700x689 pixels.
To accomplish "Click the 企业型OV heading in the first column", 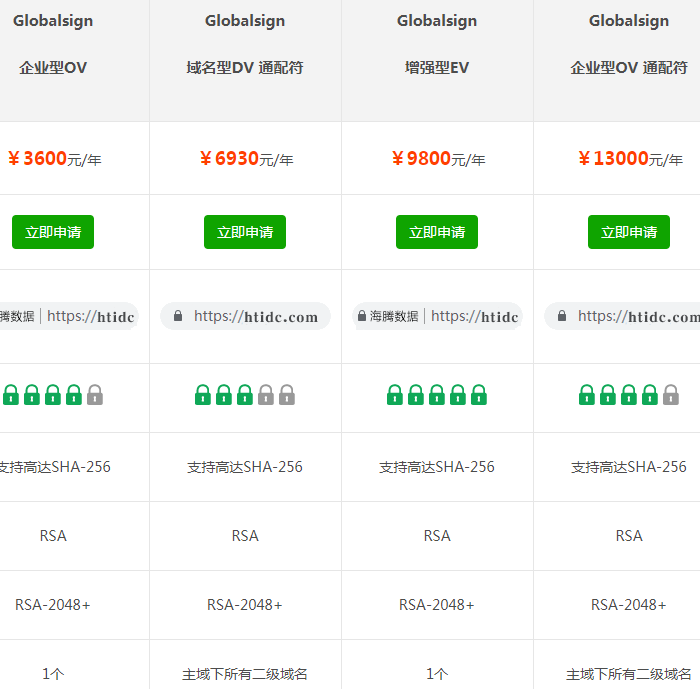I will tap(53, 68).
